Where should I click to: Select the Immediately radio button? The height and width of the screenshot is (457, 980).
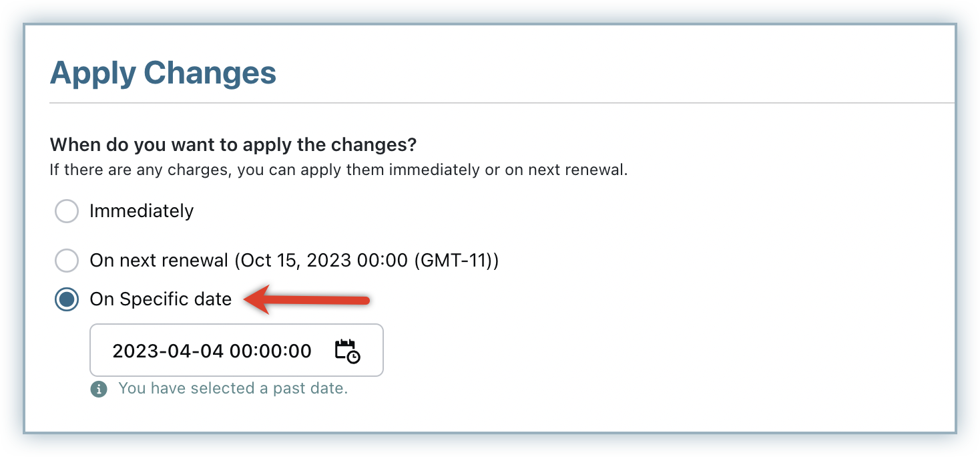(x=67, y=211)
